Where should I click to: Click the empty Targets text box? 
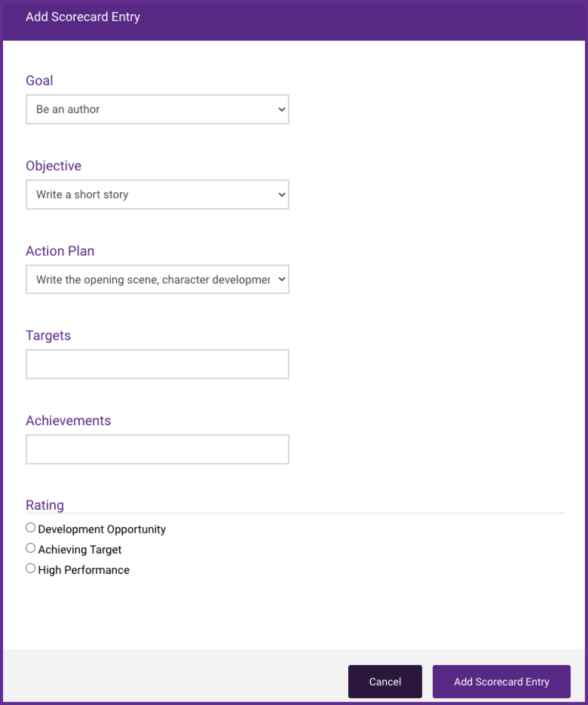(157, 364)
